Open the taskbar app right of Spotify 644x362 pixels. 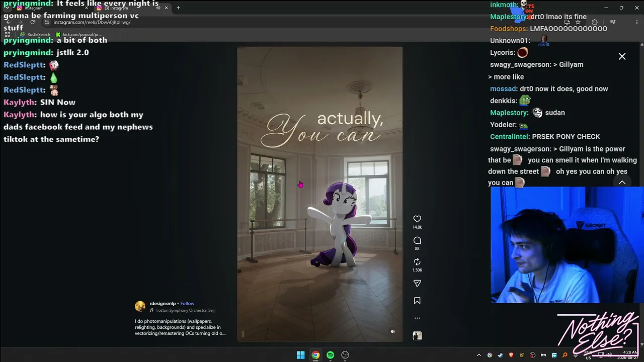click(345, 355)
